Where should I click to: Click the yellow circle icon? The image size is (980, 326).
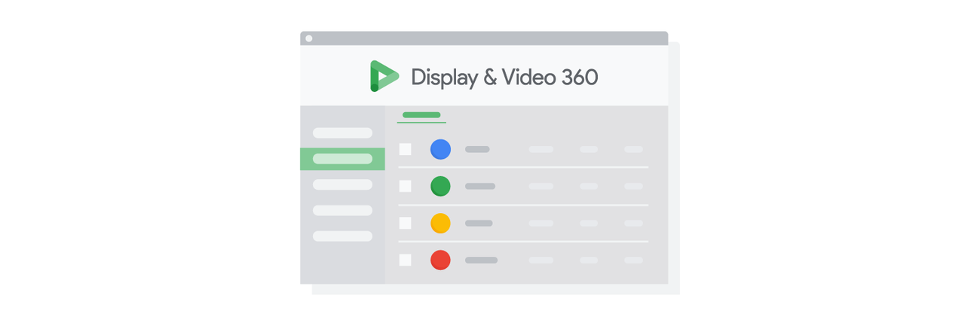click(x=440, y=223)
